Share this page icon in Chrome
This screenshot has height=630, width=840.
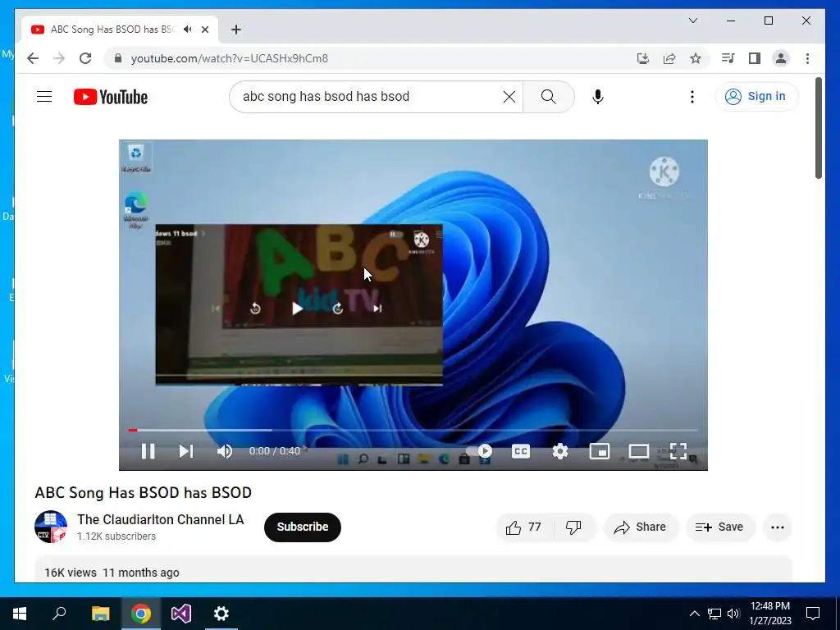(x=669, y=58)
